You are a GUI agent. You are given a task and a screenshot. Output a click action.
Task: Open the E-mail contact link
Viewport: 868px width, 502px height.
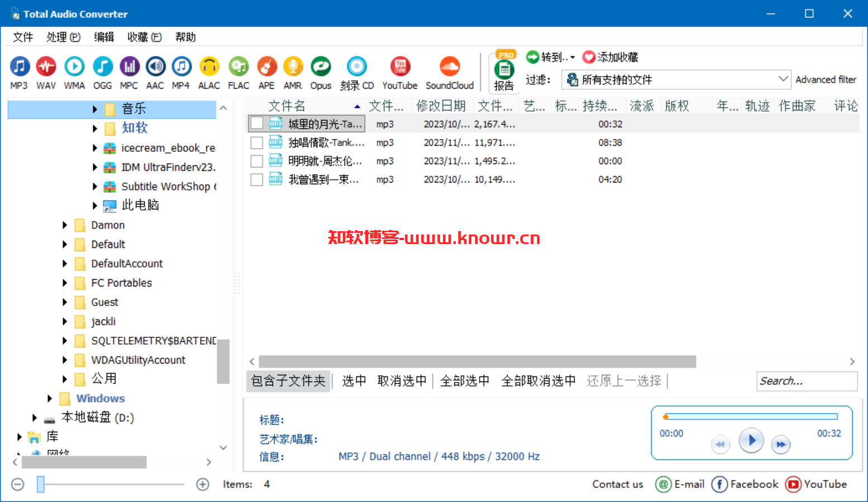click(680, 484)
